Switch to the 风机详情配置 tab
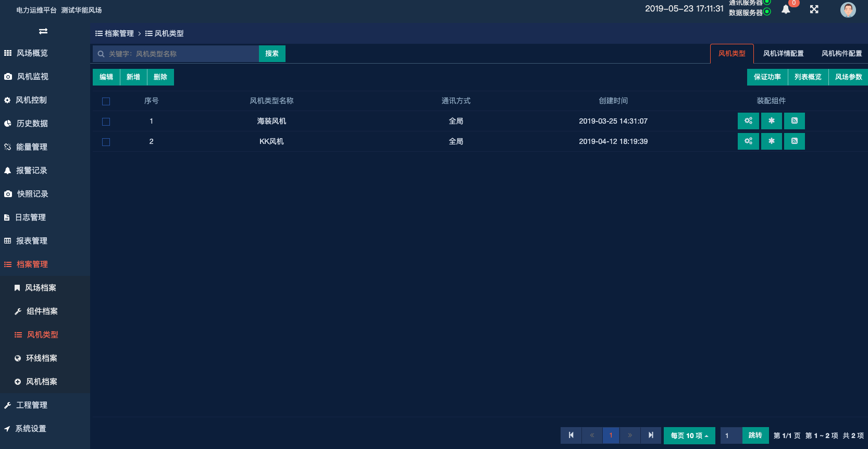 (x=783, y=54)
